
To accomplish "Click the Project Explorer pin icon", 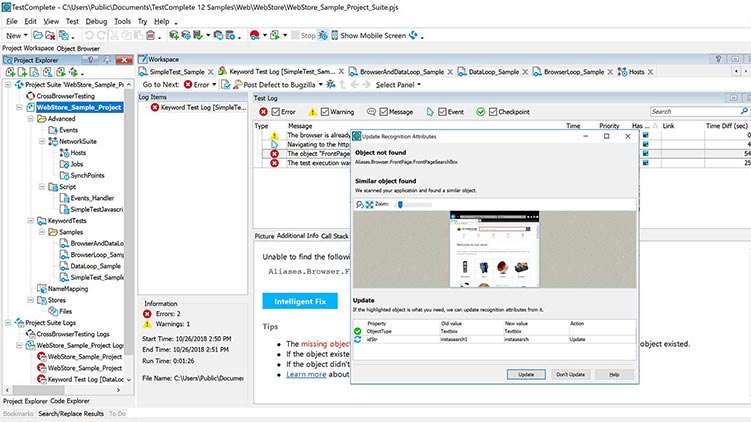I will [x=107, y=60].
